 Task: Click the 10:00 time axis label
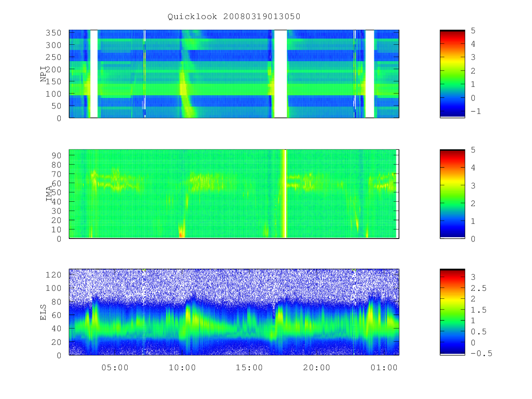pos(183,368)
